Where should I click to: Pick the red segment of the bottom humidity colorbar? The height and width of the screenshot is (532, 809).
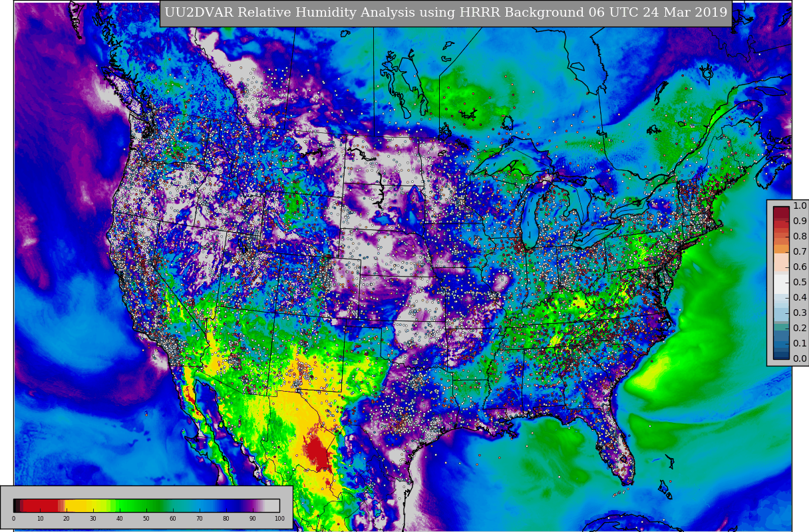tap(41, 505)
